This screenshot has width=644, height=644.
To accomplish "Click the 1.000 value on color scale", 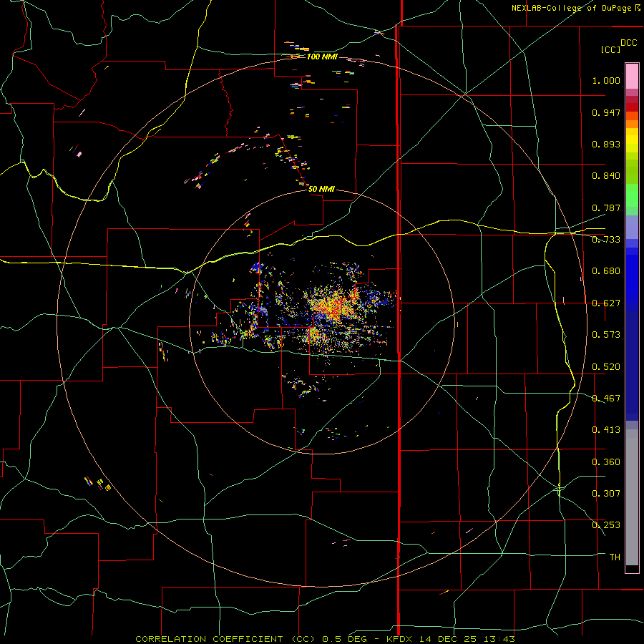I will (x=606, y=80).
